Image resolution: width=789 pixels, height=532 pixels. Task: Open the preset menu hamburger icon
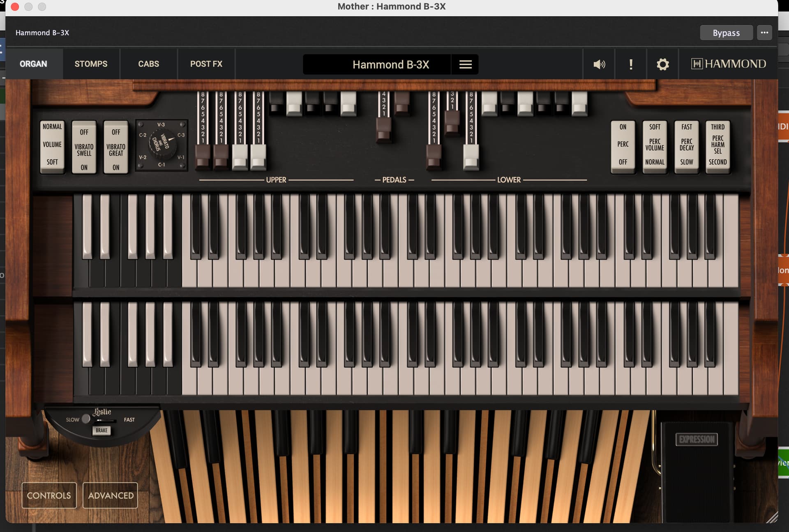coord(465,64)
